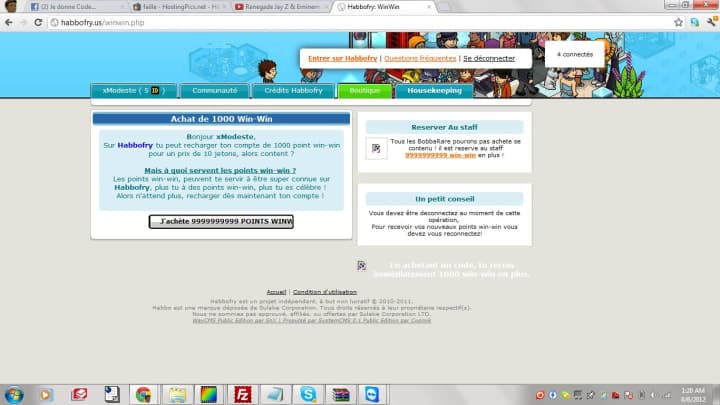Open the 'Housekeeping' navigation tab
720x405 pixels.
pos(434,91)
